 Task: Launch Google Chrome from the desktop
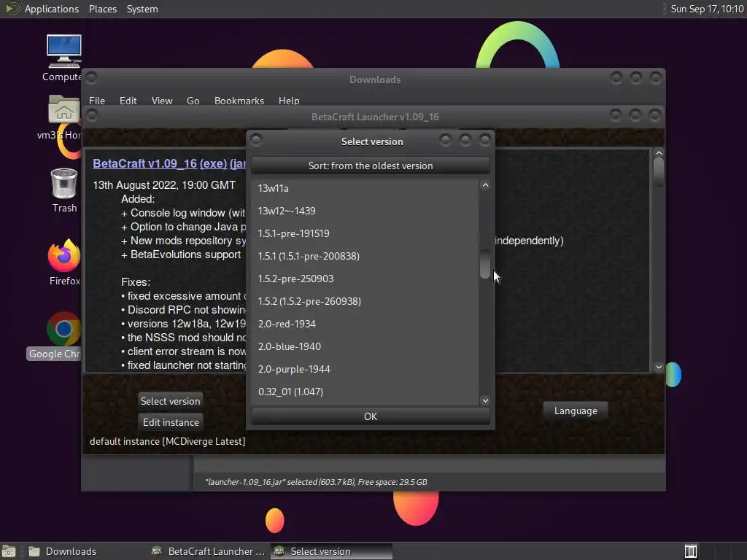pyautogui.click(x=64, y=329)
